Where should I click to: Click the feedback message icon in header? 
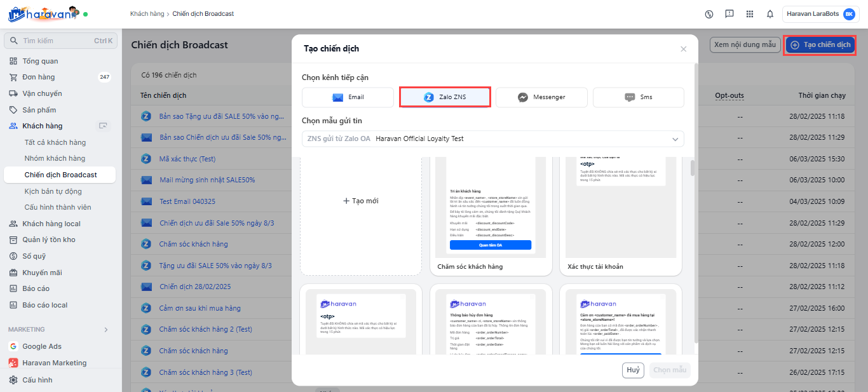729,14
